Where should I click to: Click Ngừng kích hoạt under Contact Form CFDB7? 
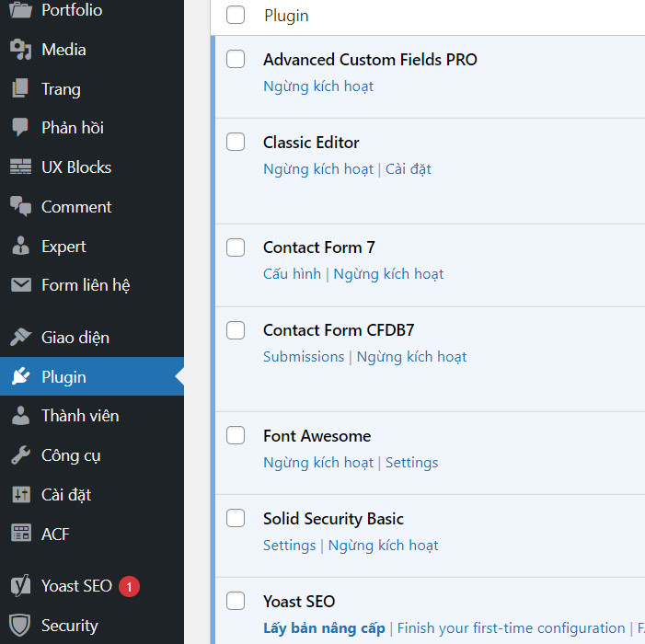coord(412,357)
